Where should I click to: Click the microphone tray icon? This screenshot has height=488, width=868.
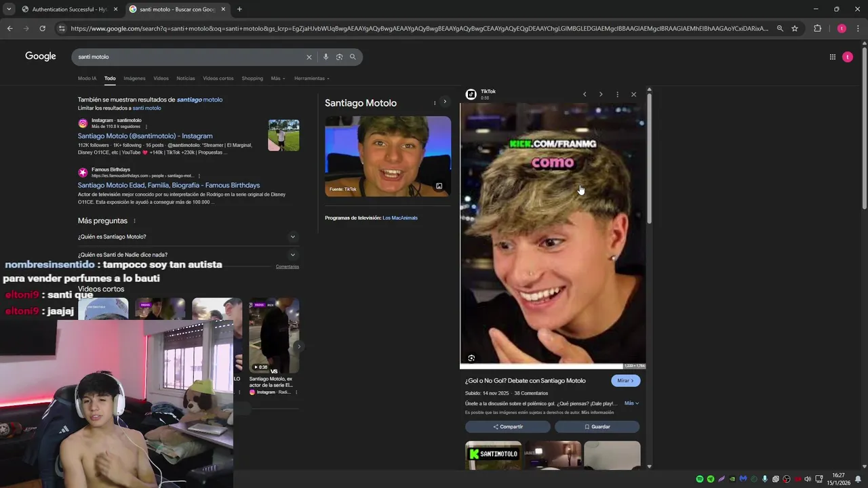765,479
